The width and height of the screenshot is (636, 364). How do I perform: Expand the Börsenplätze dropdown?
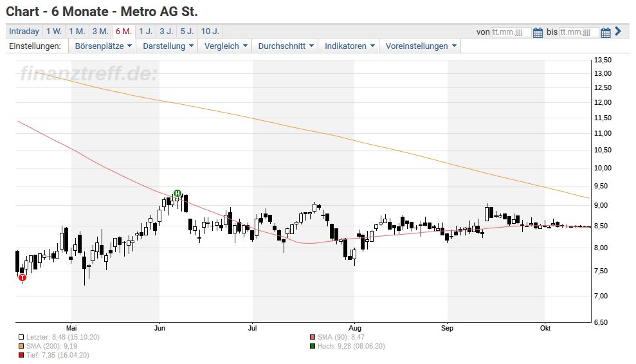pos(103,46)
